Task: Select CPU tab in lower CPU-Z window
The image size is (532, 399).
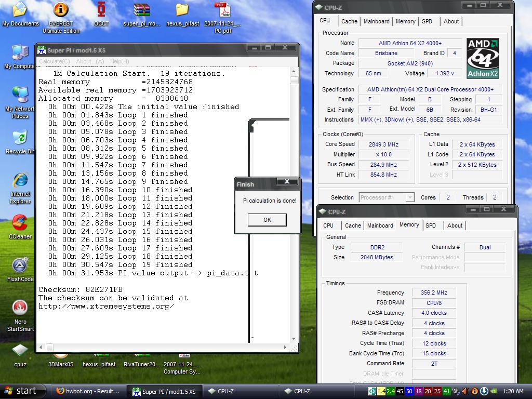Action: point(328,225)
